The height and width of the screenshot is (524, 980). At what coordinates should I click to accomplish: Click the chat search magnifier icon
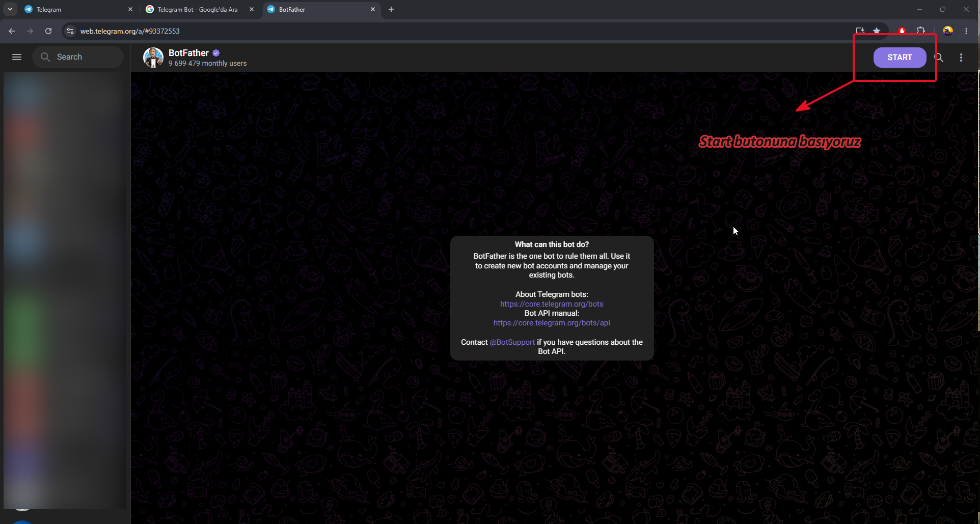pyautogui.click(x=939, y=58)
